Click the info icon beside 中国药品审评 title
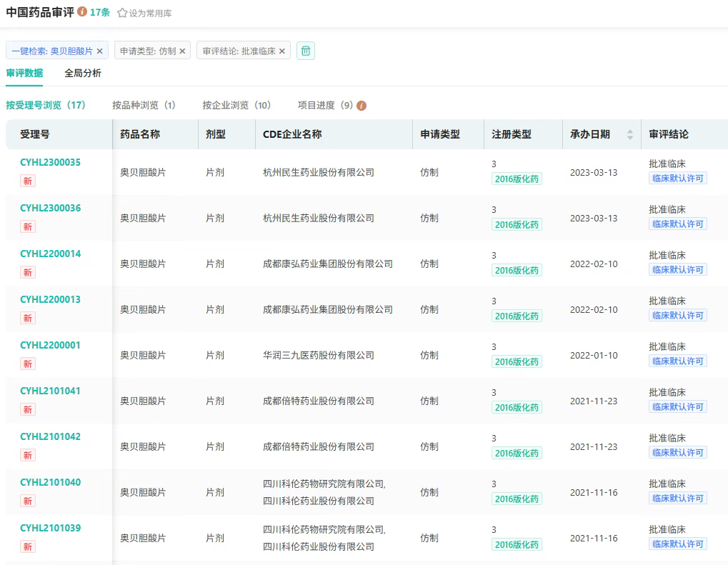 coord(82,12)
